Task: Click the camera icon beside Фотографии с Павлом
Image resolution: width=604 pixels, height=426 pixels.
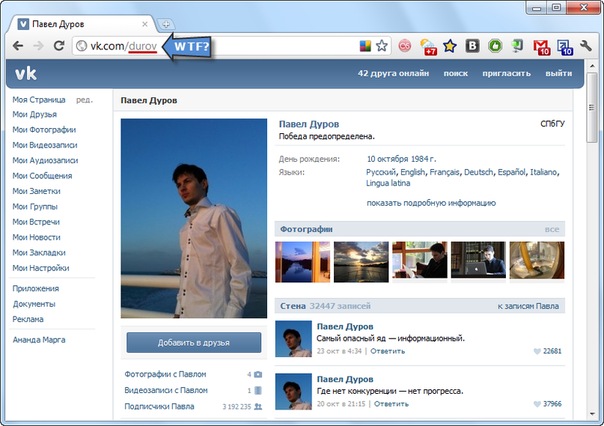Action: 258,374
